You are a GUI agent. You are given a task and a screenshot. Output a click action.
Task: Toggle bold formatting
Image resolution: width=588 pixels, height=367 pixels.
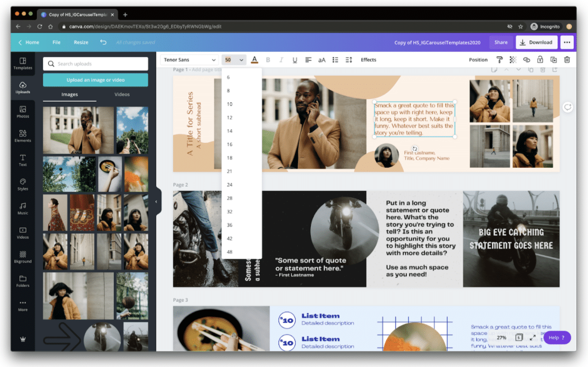click(268, 60)
